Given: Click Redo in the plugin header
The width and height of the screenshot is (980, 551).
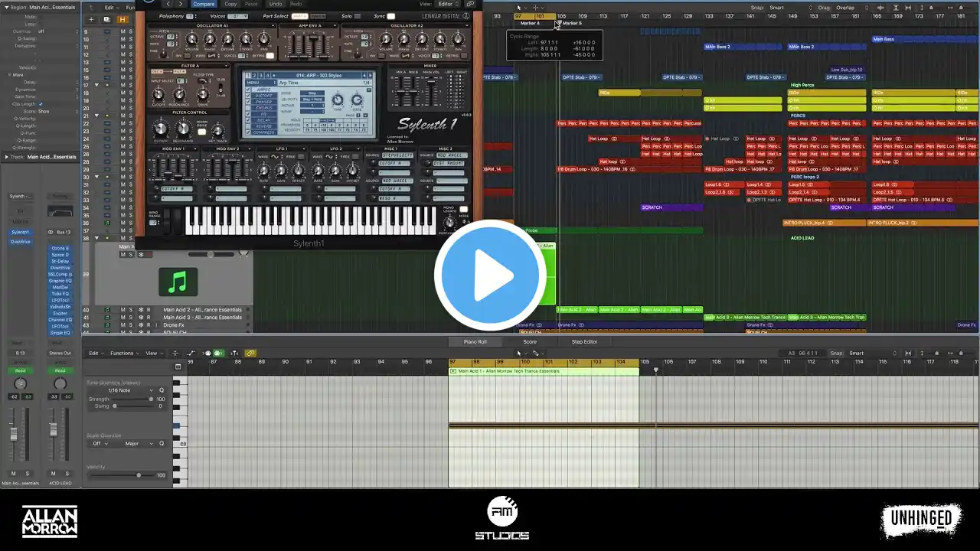Looking at the screenshot, I should click(x=296, y=4).
